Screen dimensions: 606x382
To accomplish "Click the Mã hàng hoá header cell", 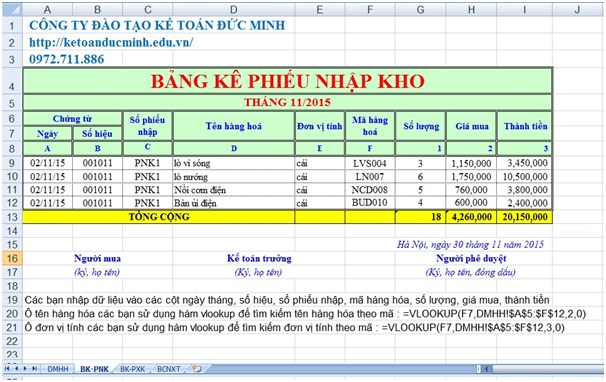I will pos(370,126).
